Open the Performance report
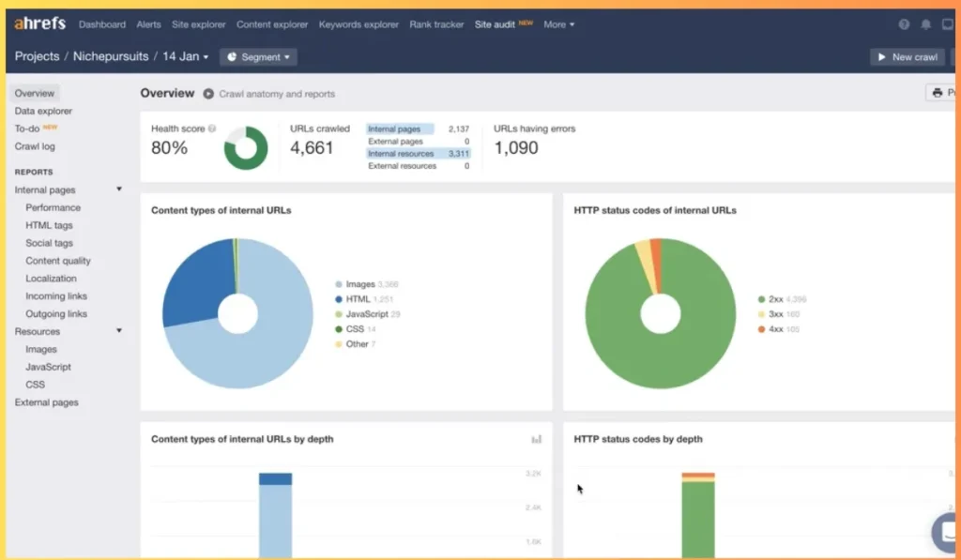 point(53,207)
